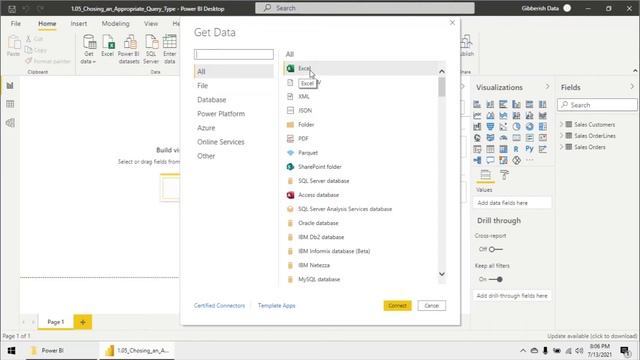Select the Parquet connector in list
The width and height of the screenshot is (640, 360).
click(x=308, y=153)
